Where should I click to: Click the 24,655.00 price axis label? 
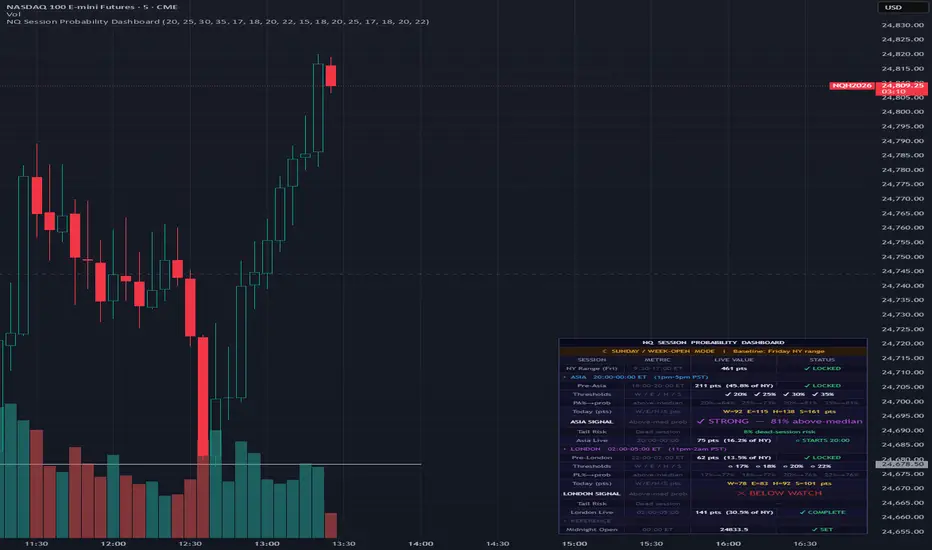(902, 532)
